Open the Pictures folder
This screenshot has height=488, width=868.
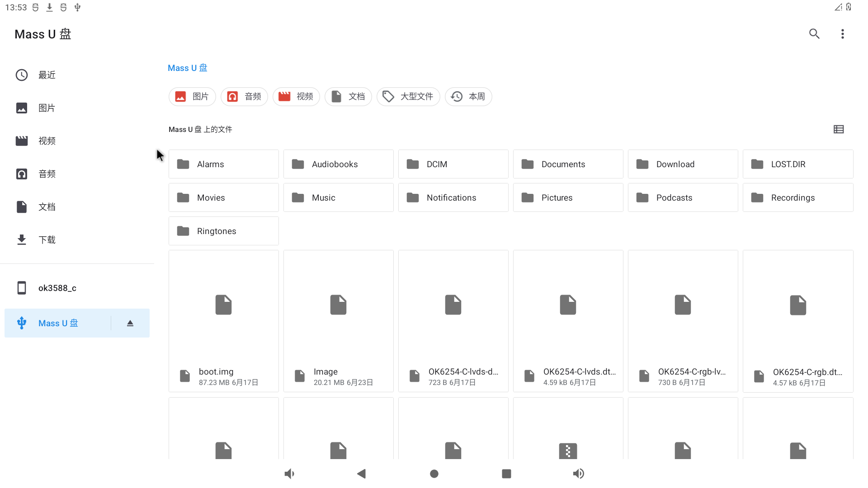pos(568,197)
